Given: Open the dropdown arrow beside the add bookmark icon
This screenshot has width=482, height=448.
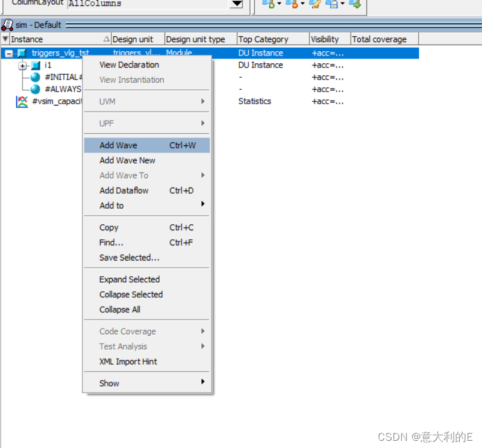Looking at the screenshot, I should click(x=279, y=4).
